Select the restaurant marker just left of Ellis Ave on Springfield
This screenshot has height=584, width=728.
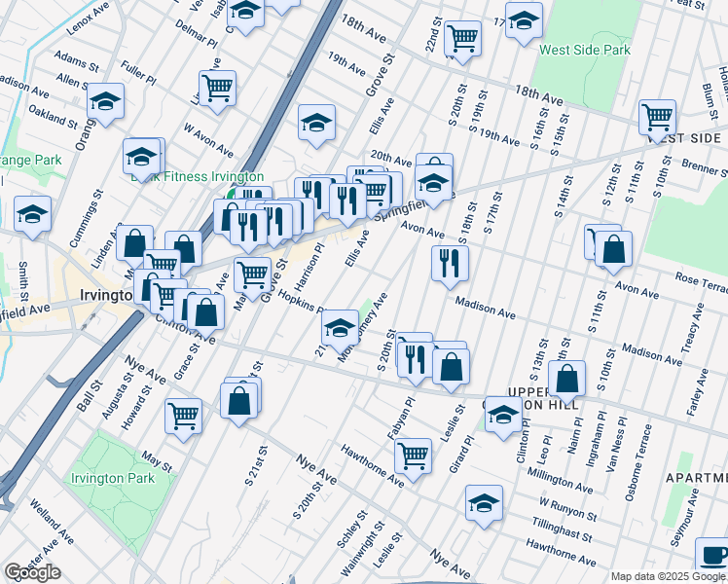coord(348,202)
